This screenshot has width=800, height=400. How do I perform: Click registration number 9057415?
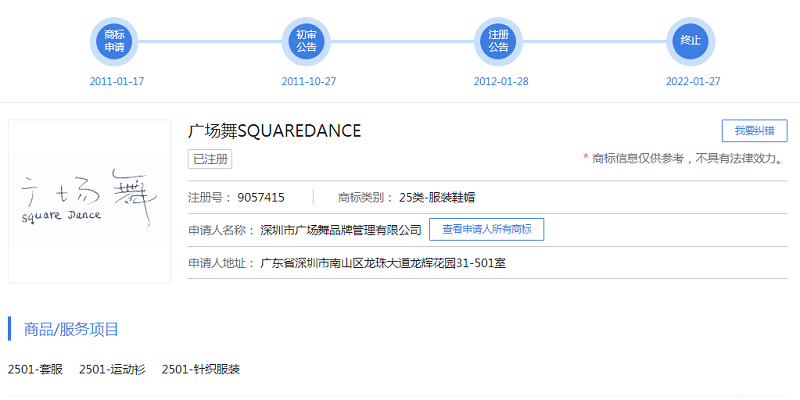pos(260,197)
